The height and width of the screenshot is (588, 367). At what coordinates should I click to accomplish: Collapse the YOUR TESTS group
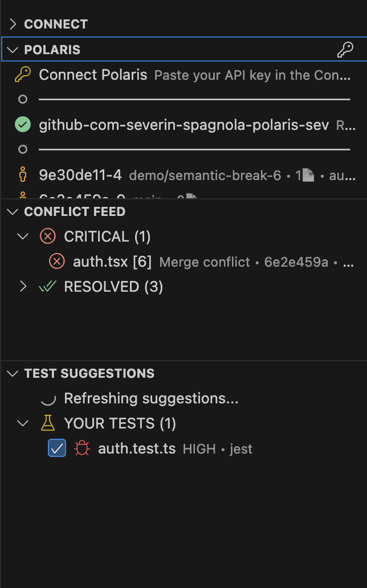tap(23, 423)
